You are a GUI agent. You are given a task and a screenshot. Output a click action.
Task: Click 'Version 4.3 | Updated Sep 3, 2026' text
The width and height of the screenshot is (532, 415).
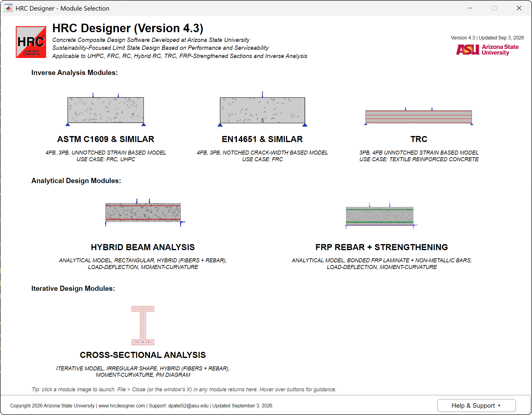[487, 38]
